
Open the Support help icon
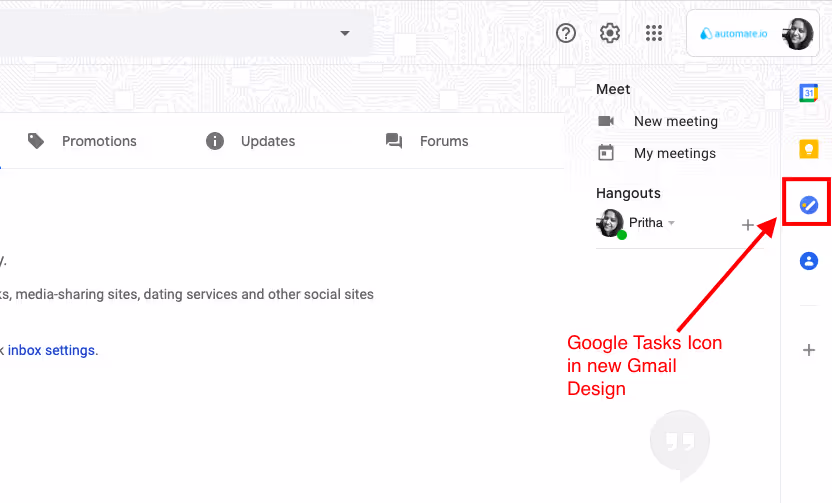566,33
